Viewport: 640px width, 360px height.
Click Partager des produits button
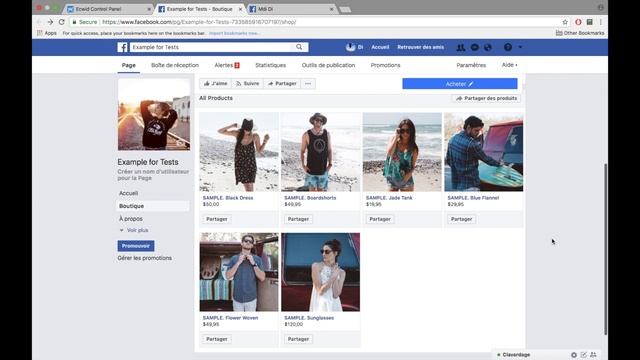[486, 98]
